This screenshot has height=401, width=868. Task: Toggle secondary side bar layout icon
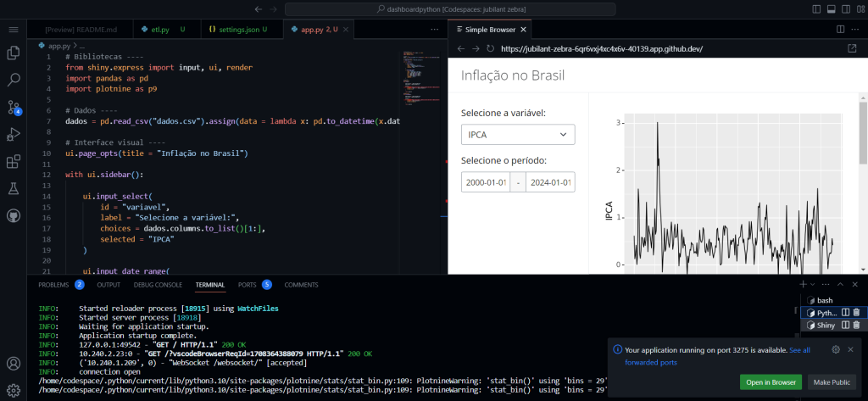coord(845,9)
